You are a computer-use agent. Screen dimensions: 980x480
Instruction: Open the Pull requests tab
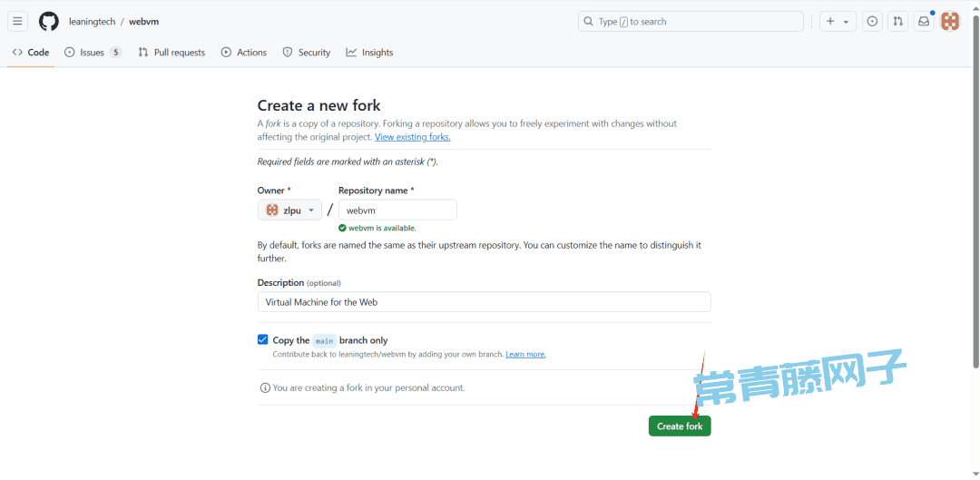(x=171, y=53)
